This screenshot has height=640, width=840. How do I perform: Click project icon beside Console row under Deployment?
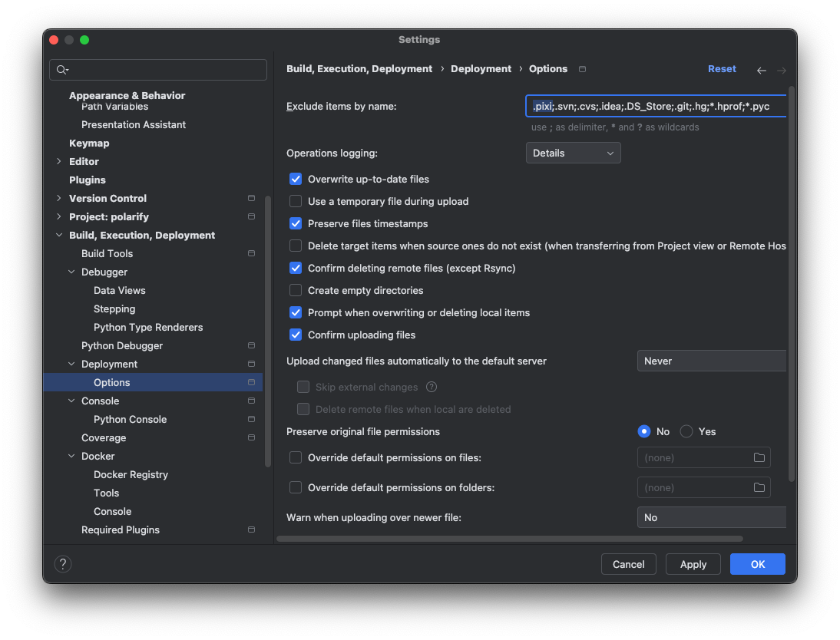point(251,401)
